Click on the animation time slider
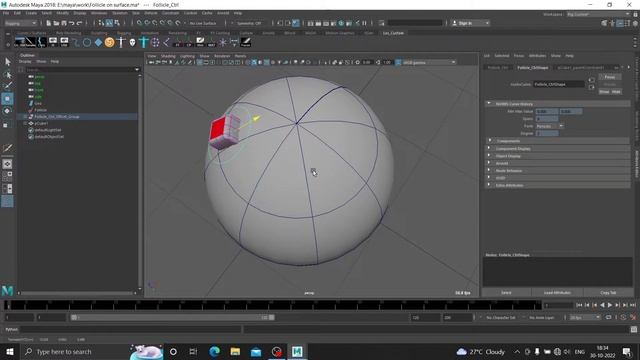 (x=273, y=305)
